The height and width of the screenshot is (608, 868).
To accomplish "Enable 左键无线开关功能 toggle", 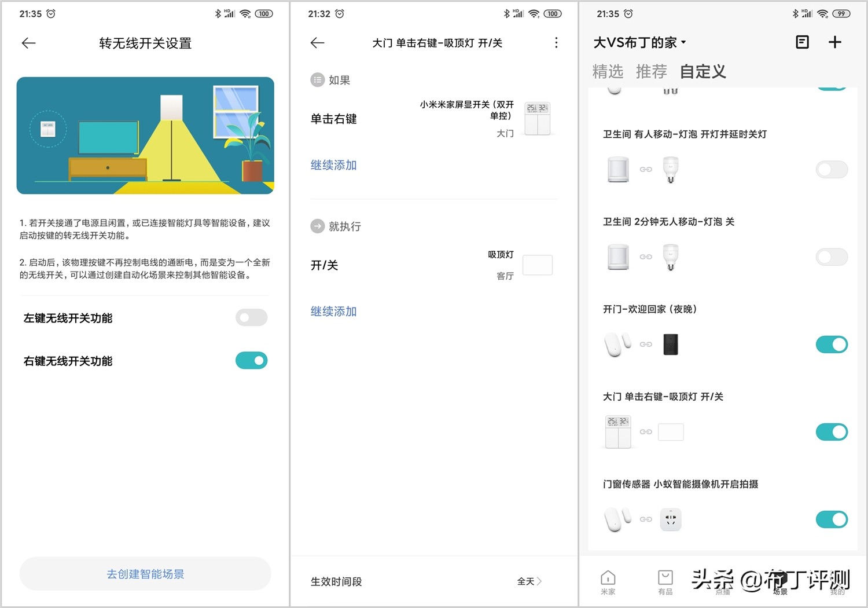I will click(251, 317).
